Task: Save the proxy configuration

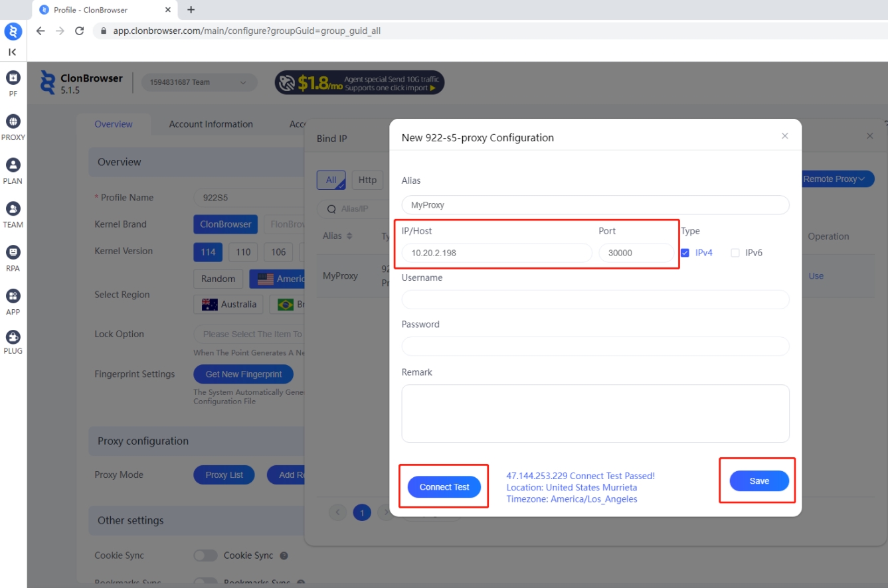Action: coord(758,481)
